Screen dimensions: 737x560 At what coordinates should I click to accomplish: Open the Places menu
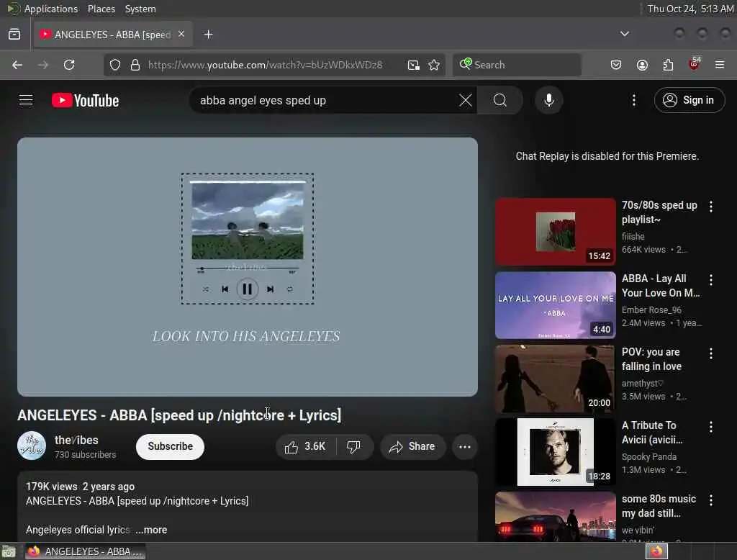coord(101,9)
